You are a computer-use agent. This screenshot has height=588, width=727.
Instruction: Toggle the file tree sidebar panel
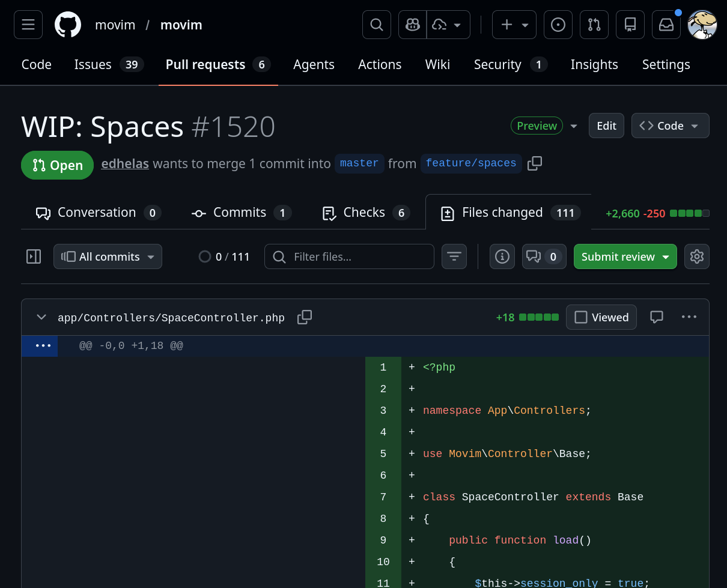[x=34, y=256]
